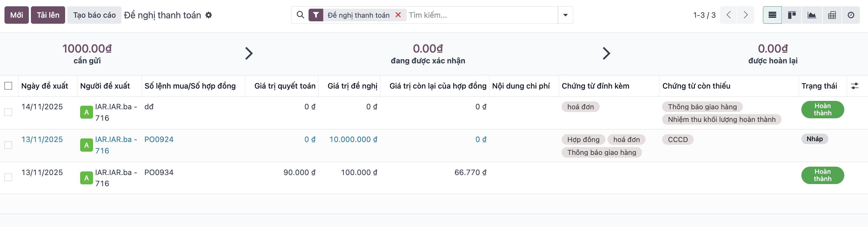868x227 pixels.
Task: Go to previous page of records
Action: click(x=728, y=15)
